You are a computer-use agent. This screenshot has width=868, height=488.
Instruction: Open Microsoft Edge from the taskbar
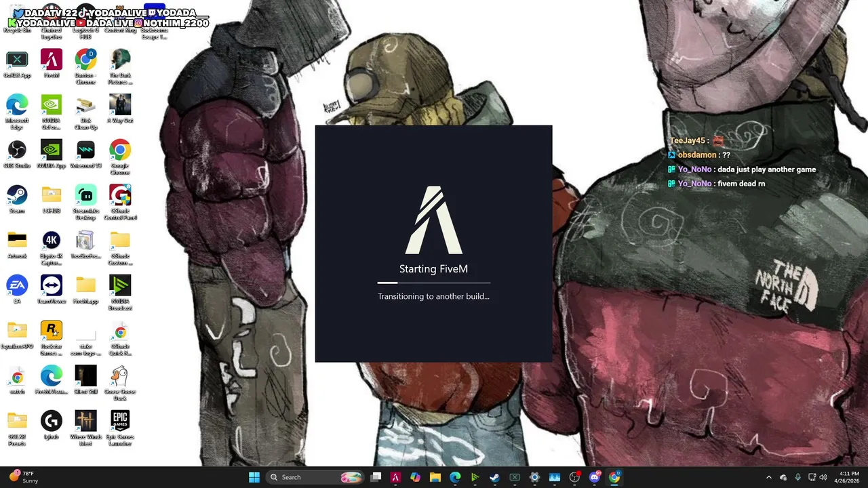455,477
